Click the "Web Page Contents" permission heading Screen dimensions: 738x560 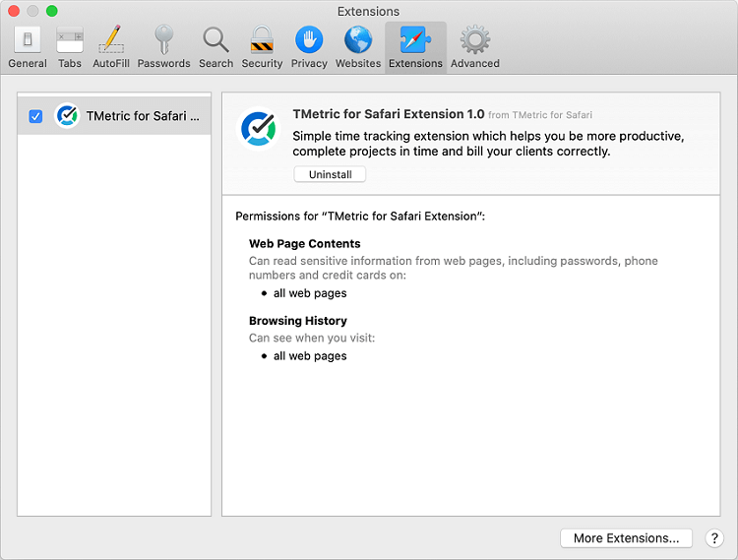coord(304,244)
